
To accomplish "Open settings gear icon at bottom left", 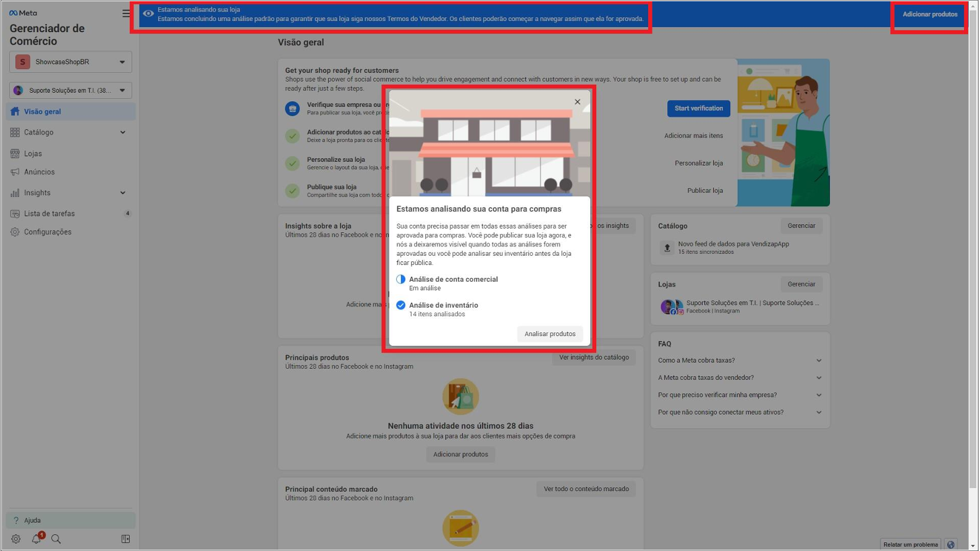I will pyautogui.click(x=16, y=539).
